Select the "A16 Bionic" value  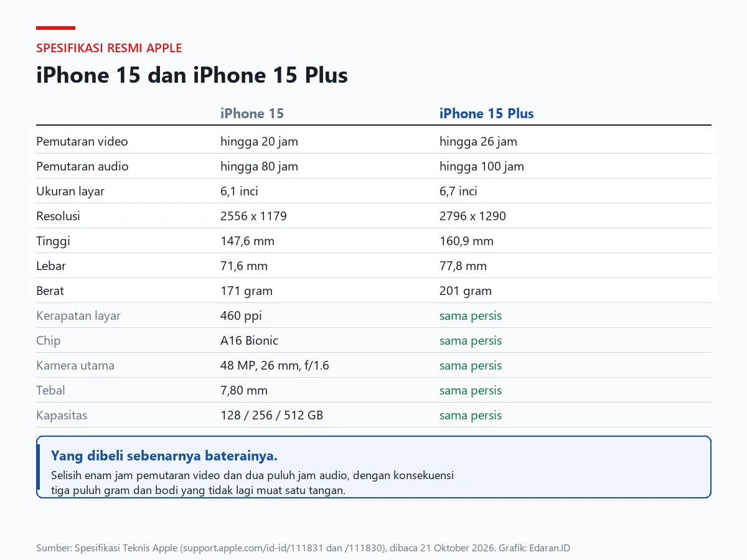[249, 340]
